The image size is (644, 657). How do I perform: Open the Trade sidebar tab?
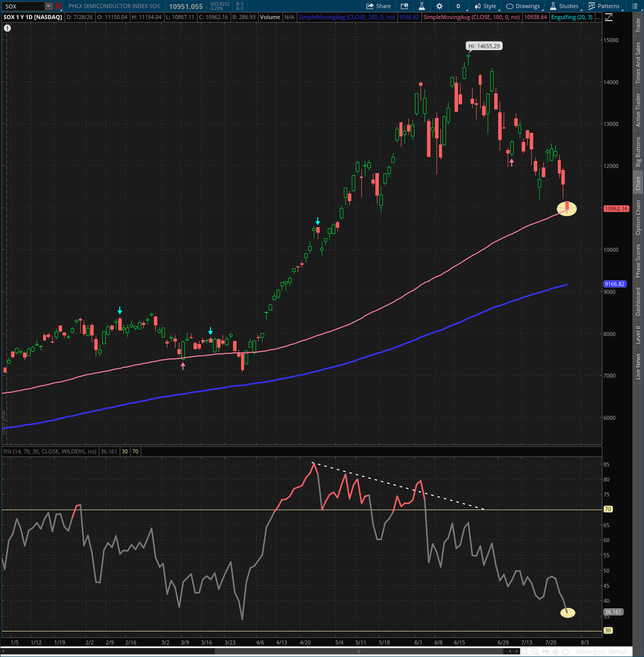(x=638, y=25)
